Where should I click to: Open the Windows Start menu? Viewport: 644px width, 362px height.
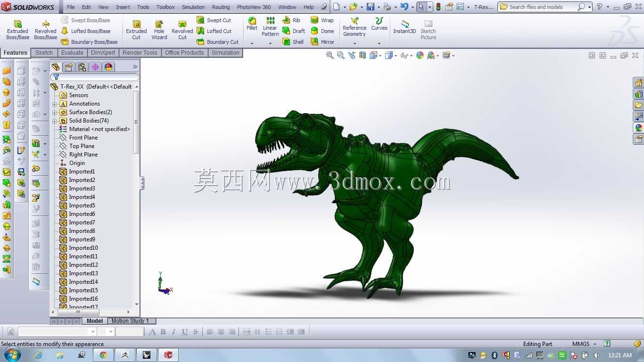pos(12,355)
